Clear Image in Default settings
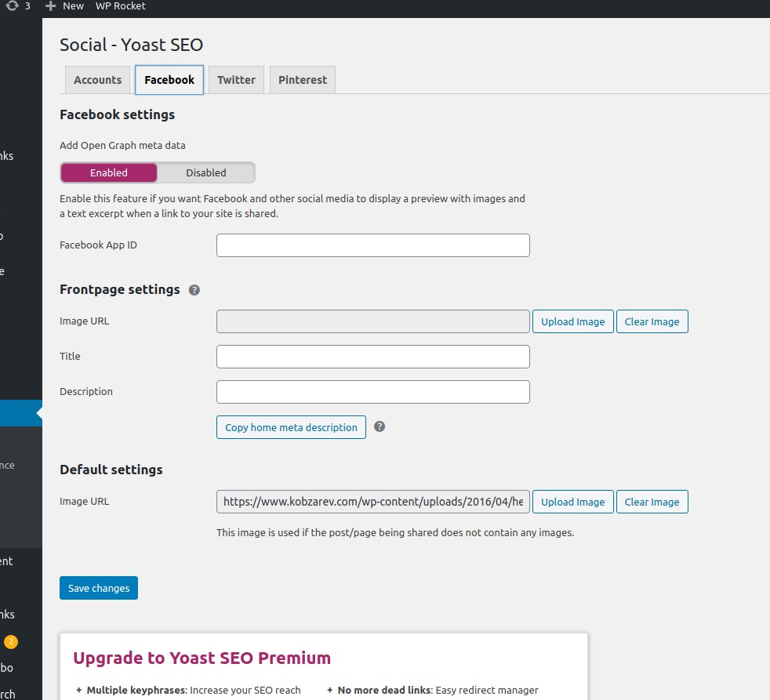770x700 pixels. 652,502
